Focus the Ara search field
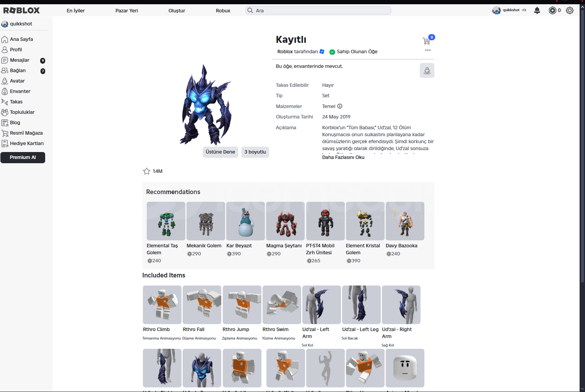Image resolution: width=585 pixels, height=392 pixels. [x=318, y=10]
